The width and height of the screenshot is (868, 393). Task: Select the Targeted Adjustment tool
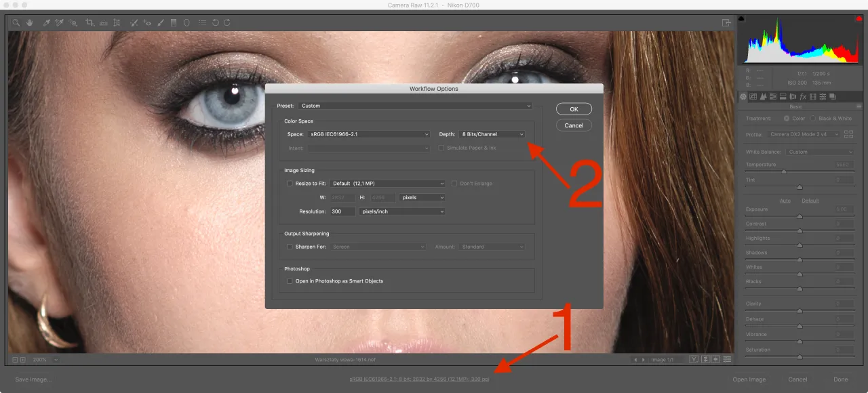point(73,22)
